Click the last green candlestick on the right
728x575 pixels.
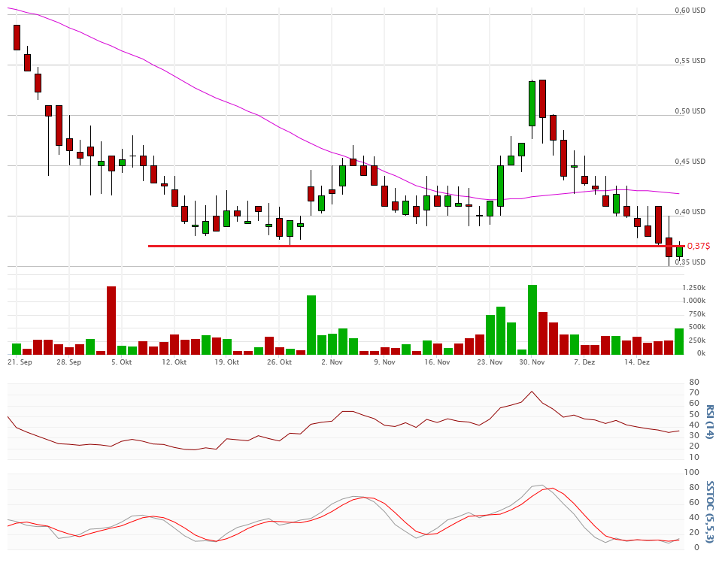pyautogui.click(x=679, y=252)
